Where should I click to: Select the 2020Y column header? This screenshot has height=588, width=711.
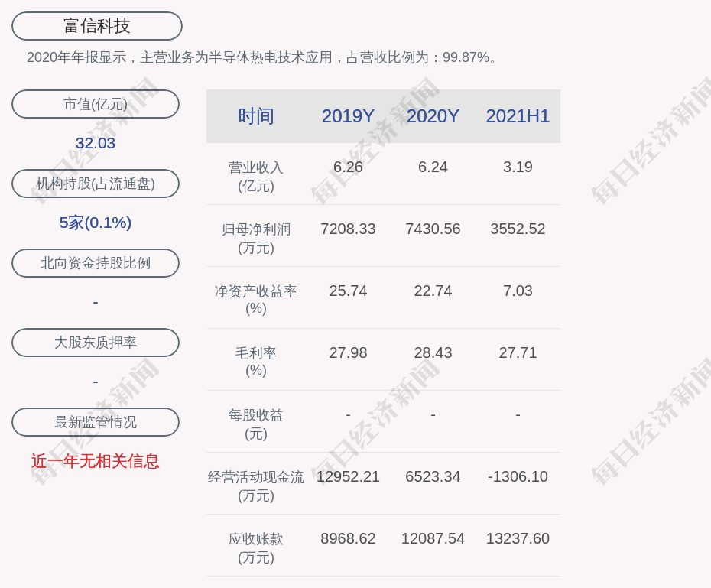[x=433, y=116]
